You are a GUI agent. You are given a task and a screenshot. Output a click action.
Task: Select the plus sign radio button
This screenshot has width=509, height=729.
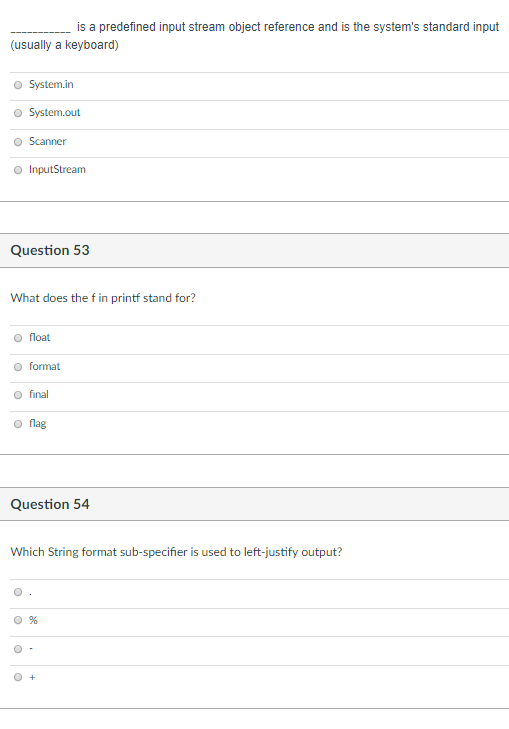click(x=18, y=677)
